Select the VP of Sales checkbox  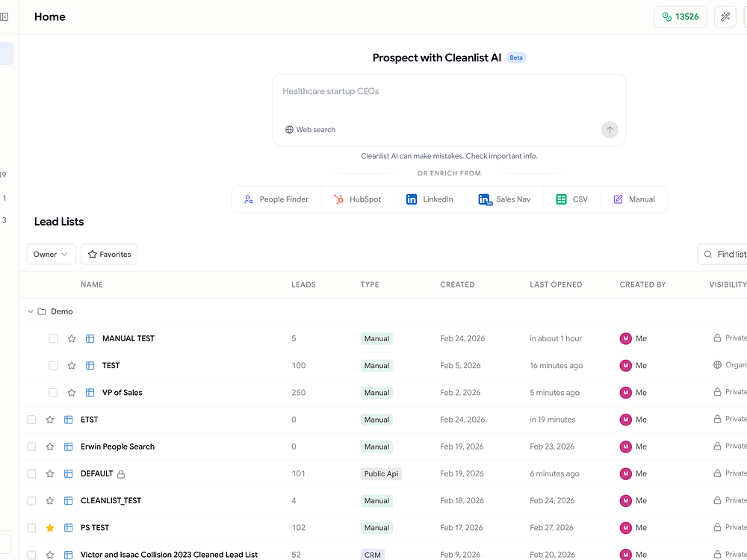[x=53, y=393]
